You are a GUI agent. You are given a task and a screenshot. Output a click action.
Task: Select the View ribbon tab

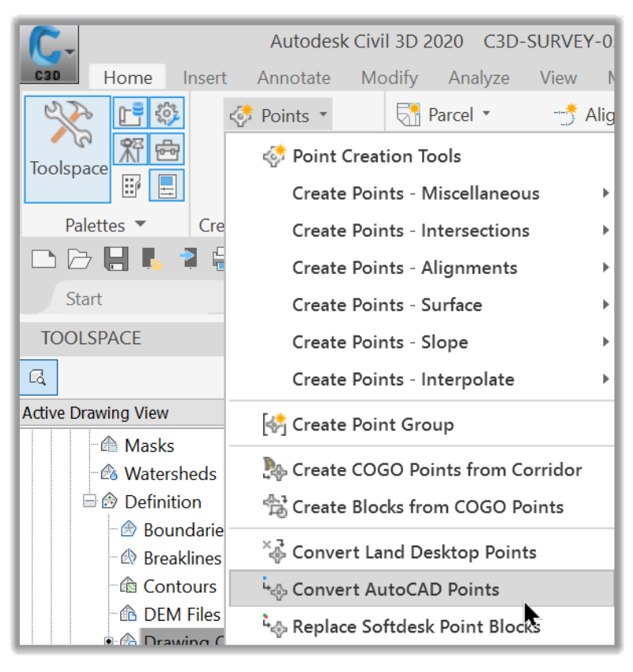coord(558,78)
